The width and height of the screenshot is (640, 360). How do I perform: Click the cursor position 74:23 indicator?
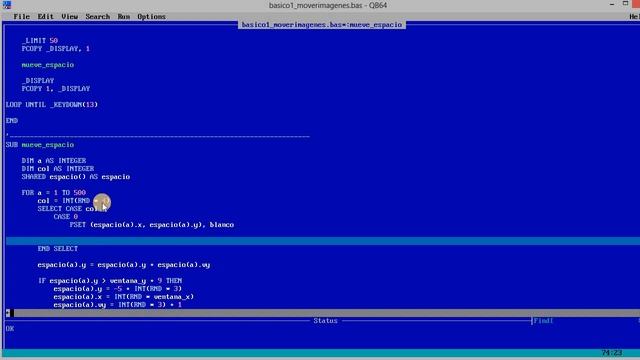click(612, 353)
